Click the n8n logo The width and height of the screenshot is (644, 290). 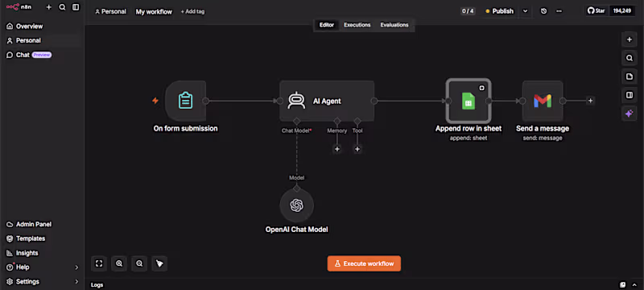click(19, 7)
